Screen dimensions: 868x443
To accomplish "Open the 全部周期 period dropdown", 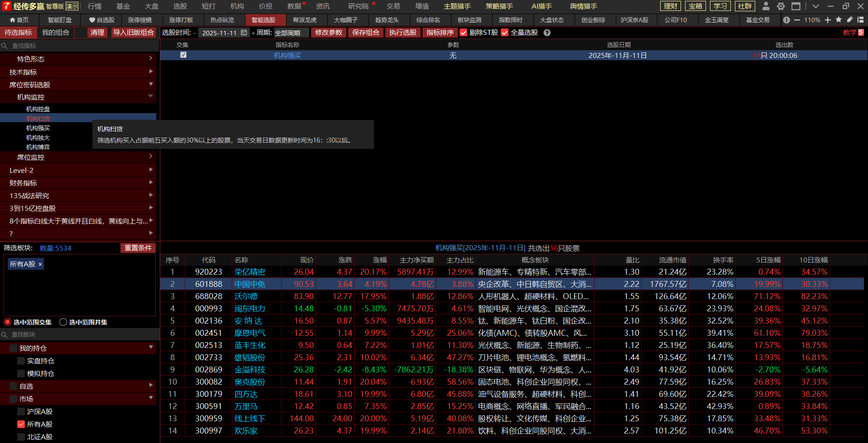I will tap(291, 33).
